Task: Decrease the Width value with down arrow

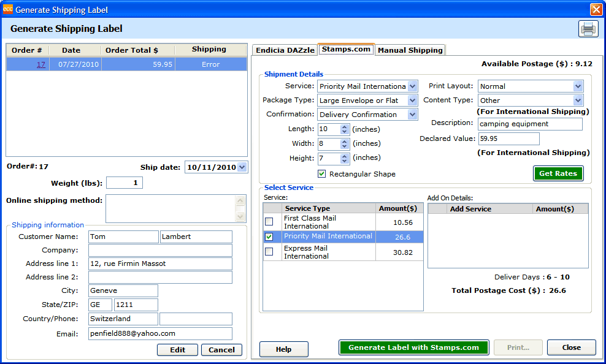Action: click(344, 146)
